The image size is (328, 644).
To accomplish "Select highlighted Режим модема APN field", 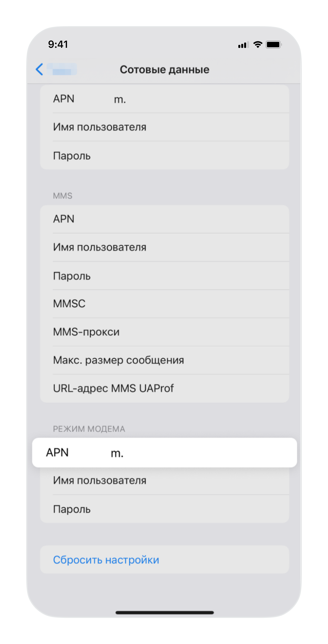I will (x=165, y=452).
